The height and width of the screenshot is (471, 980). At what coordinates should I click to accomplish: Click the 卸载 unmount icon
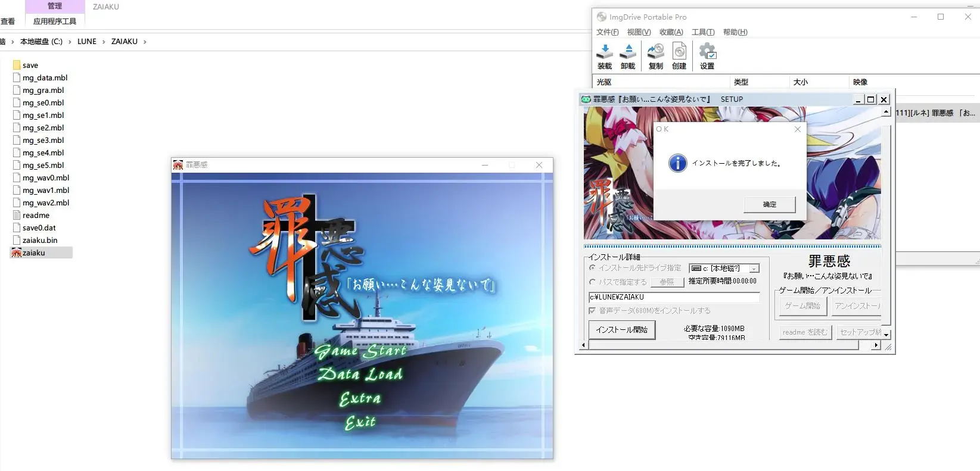(x=628, y=51)
